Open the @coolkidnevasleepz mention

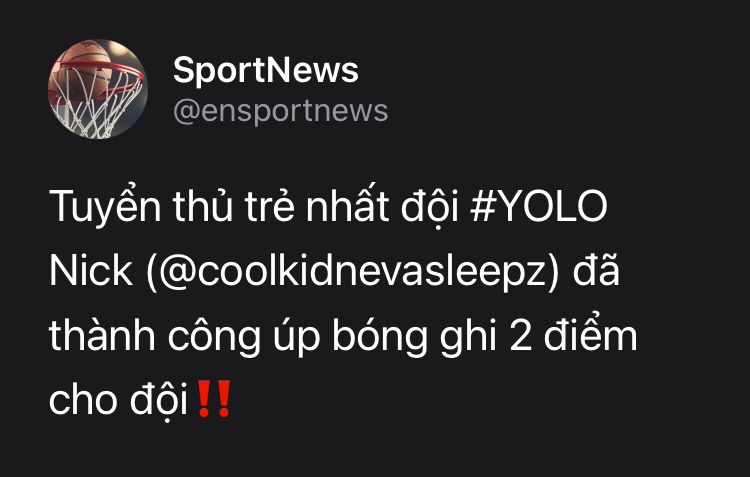pyautogui.click(x=352, y=271)
